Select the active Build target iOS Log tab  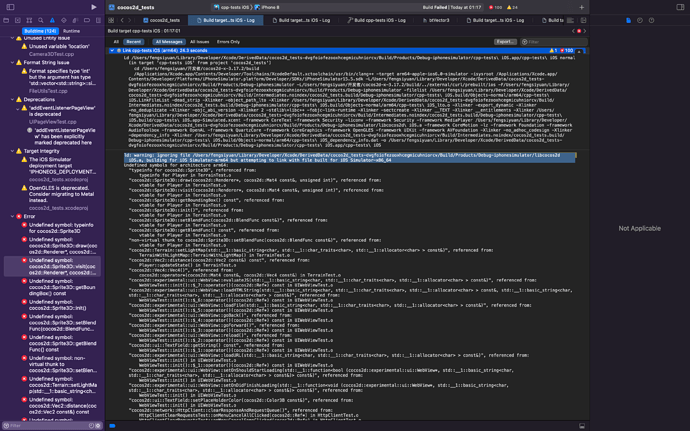[x=225, y=20]
